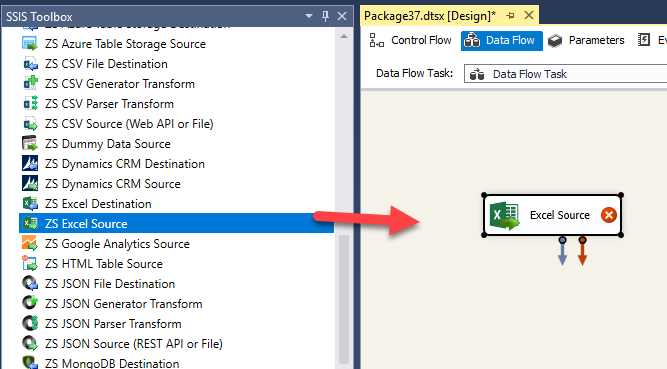Click ZS JSON Parser Transform icon
The width and height of the screenshot is (667, 369).
point(30,324)
